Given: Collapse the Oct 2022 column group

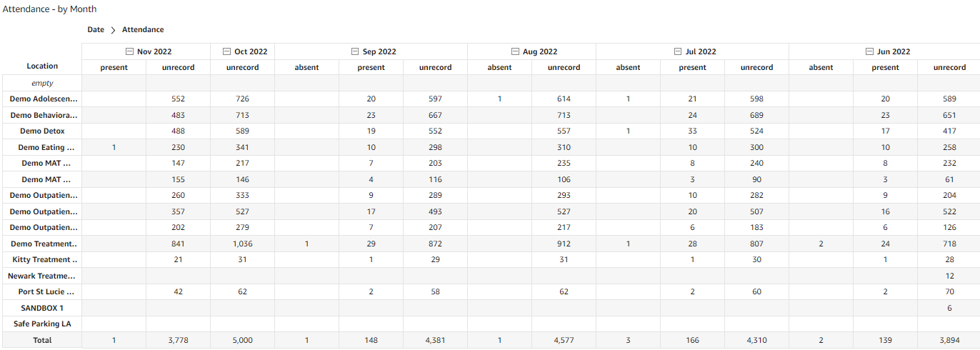Looking at the screenshot, I should [227, 51].
